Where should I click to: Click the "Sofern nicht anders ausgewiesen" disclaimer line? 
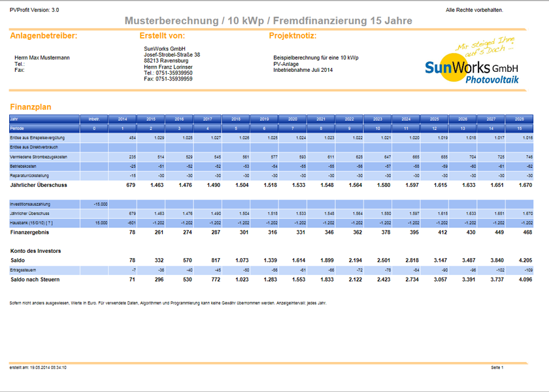pos(168,303)
